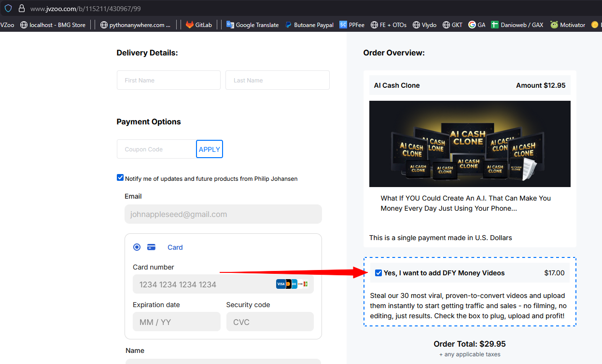This screenshot has height=364, width=602.
Task: Open the localhost - BMG Store bookmark
Action: pos(53,25)
